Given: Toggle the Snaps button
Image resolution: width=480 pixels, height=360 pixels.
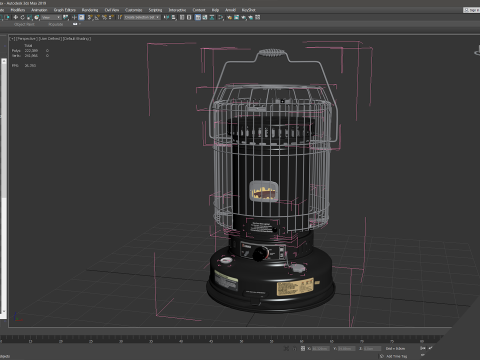Looking at the screenshot, I should [x=90, y=17].
